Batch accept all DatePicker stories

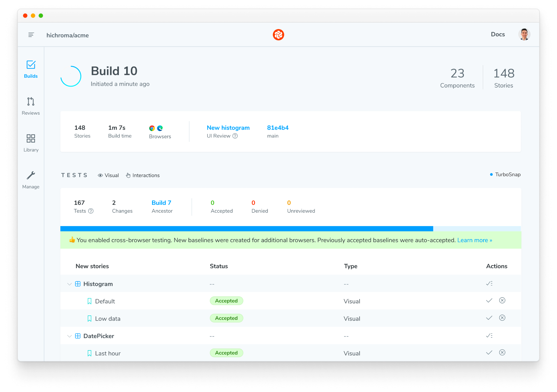(x=489, y=336)
